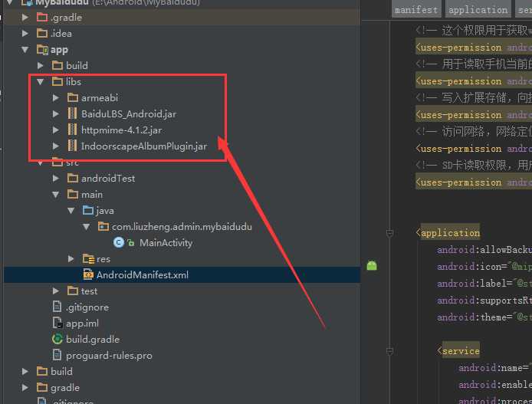The width and height of the screenshot is (532, 404).
Task: Click the app.iml file icon
Action: pyautogui.click(x=57, y=323)
